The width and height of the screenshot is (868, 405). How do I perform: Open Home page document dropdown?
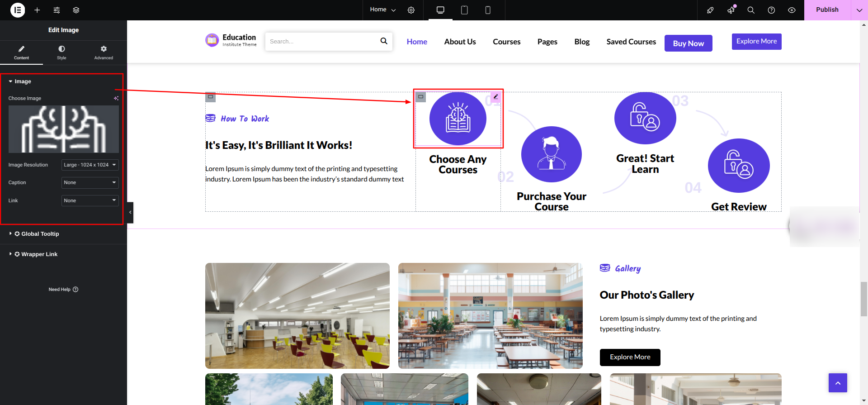click(382, 10)
